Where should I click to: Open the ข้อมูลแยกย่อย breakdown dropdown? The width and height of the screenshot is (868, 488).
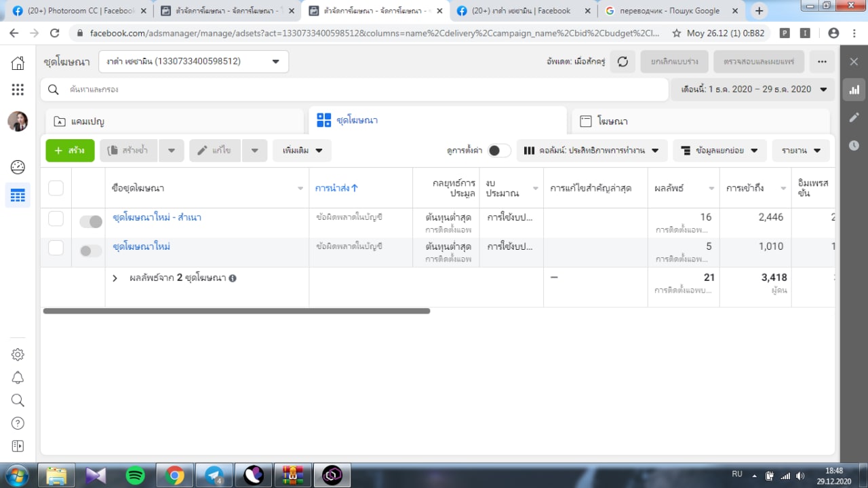[719, 151]
